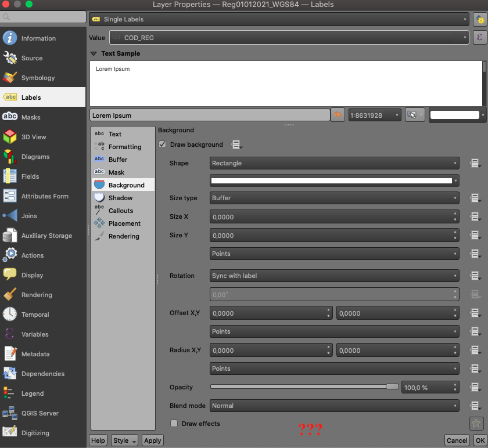Viewport: 488px width, 448px height.
Task: Open the Blend mode dropdown
Action: [x=334, y=406]
